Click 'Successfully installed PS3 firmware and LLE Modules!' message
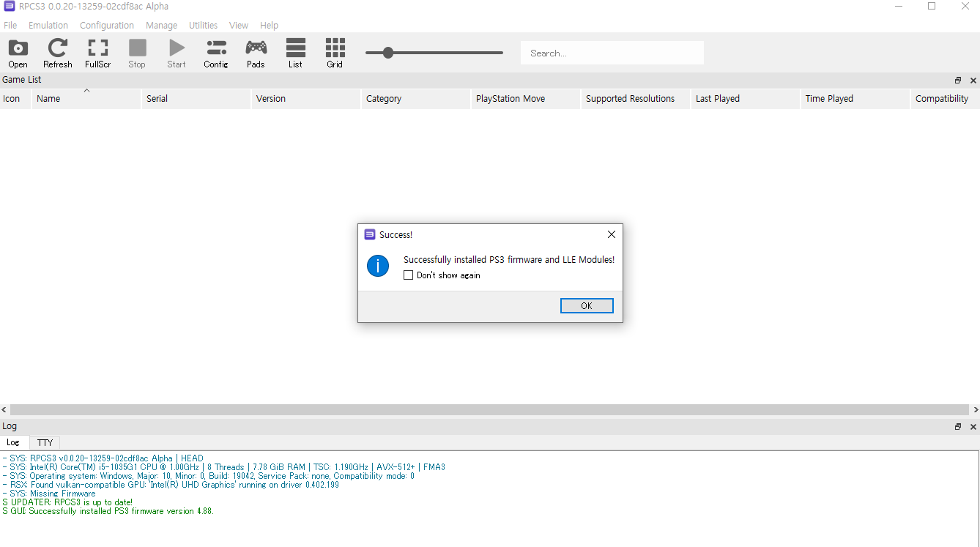The height and width of the screenshot is (547, 980). [509, 259]
